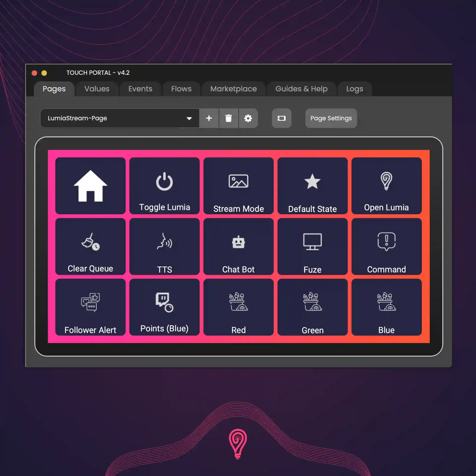Add a new page with plus icon
This screenshot has width=476, height=476.
point(209,118)
